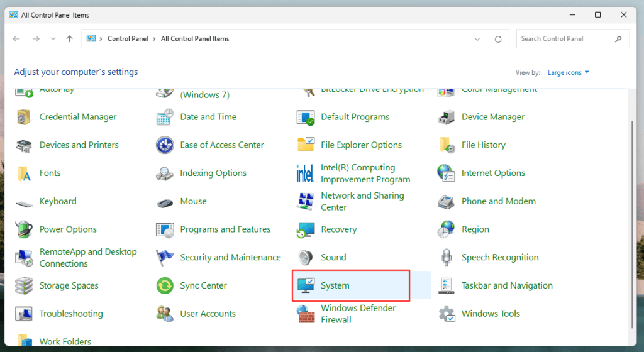Click the Search Control Panel field
The height and width of the screenshot is (352, 644).
(x=572, y=39)
